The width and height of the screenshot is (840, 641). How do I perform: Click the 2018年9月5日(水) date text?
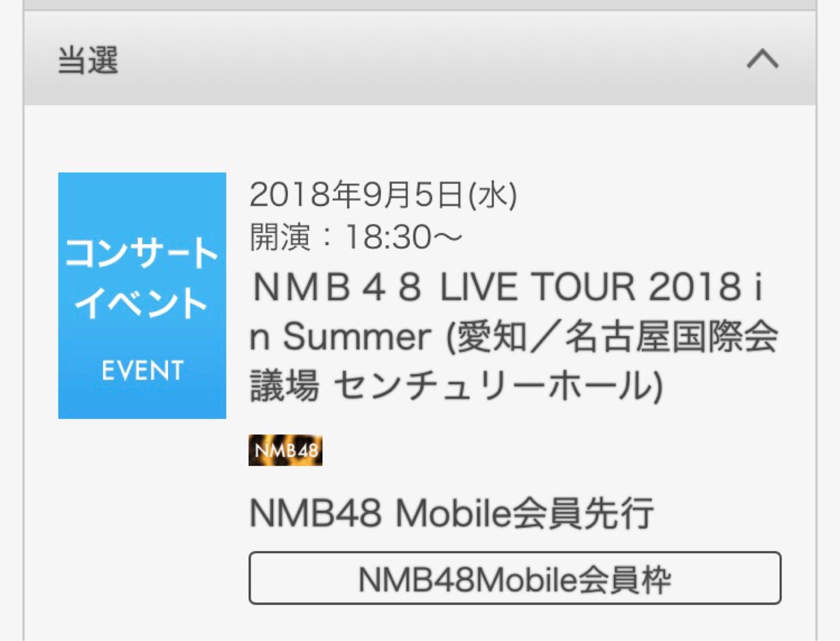383,195
